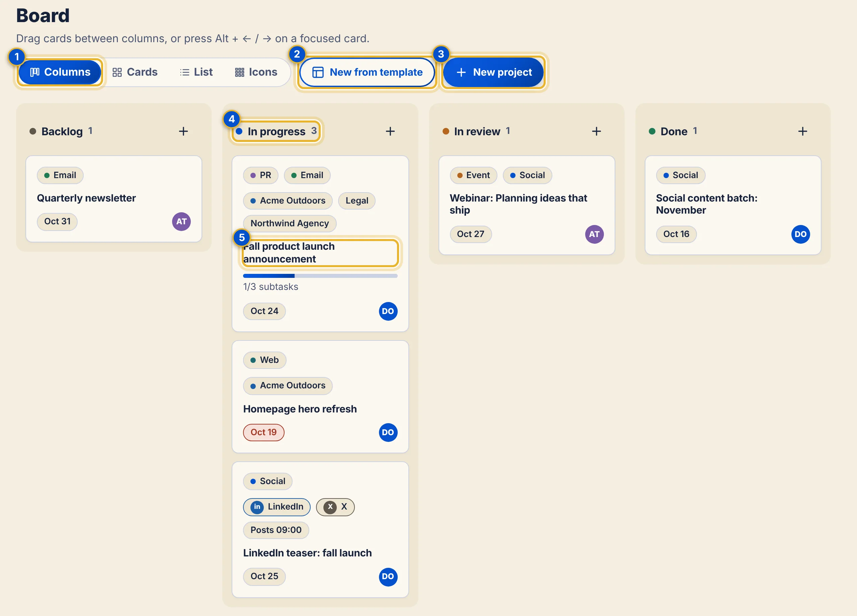Viewport: 857px width, 616px height.
Task: Open LinkedIn teaser: fall launch title
Action: click(307, 553)
